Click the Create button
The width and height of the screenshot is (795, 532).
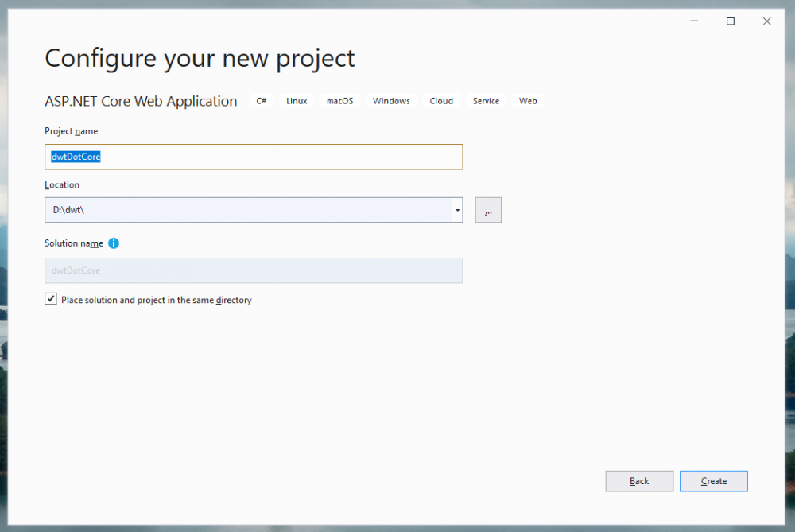[x=713, y=481]
